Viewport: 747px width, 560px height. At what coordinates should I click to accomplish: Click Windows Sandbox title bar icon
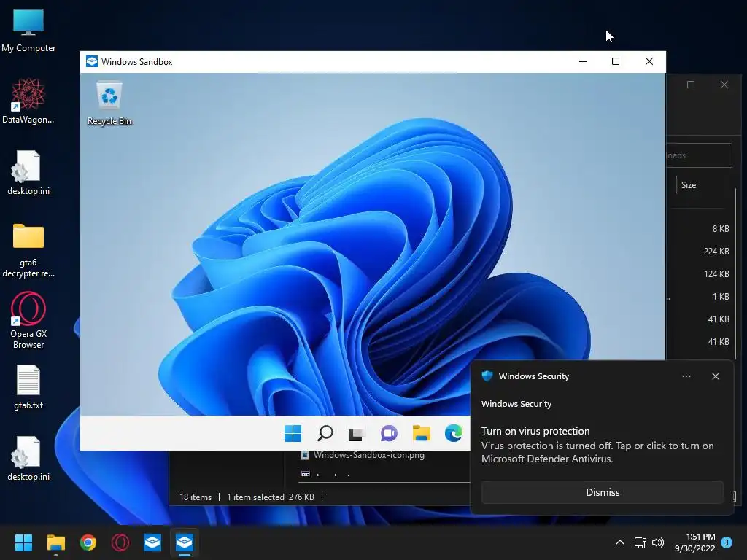pos(91,61)
